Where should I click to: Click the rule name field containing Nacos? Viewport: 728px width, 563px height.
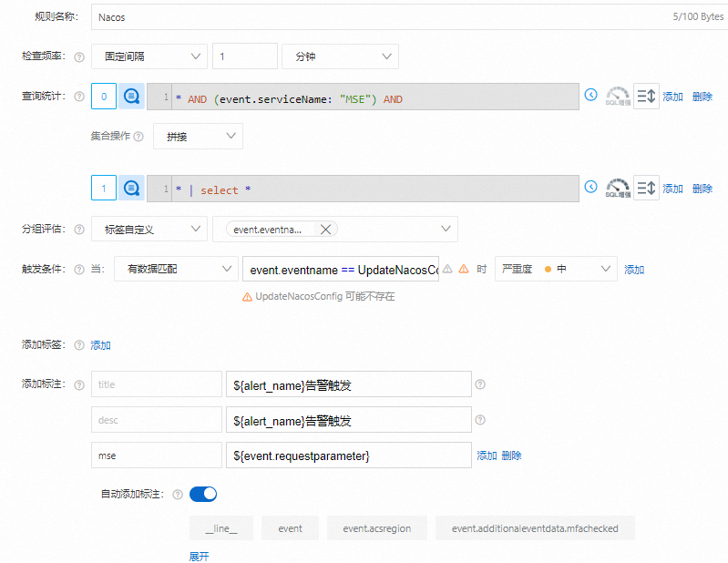[x=409, y=17]
